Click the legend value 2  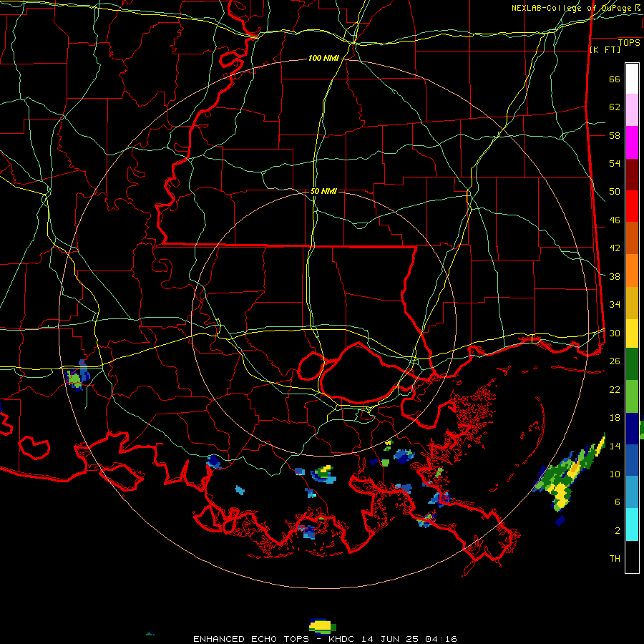pyautogui.click(x=617, y=531)
